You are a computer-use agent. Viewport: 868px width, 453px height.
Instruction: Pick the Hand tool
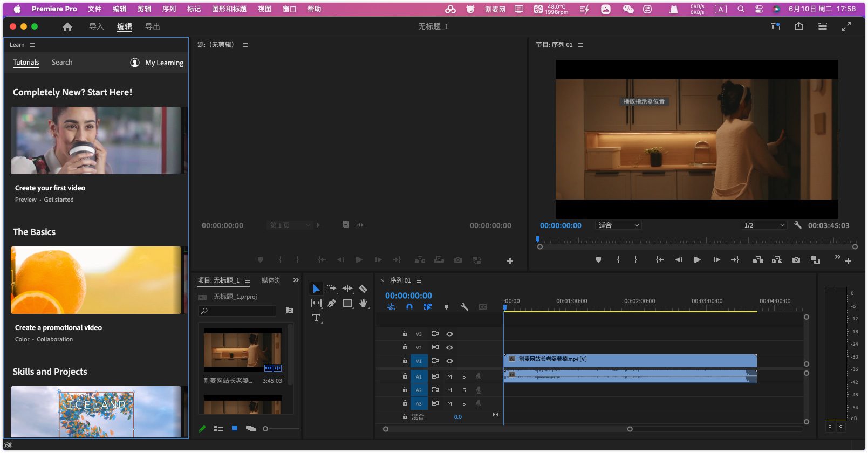[363, 303]
